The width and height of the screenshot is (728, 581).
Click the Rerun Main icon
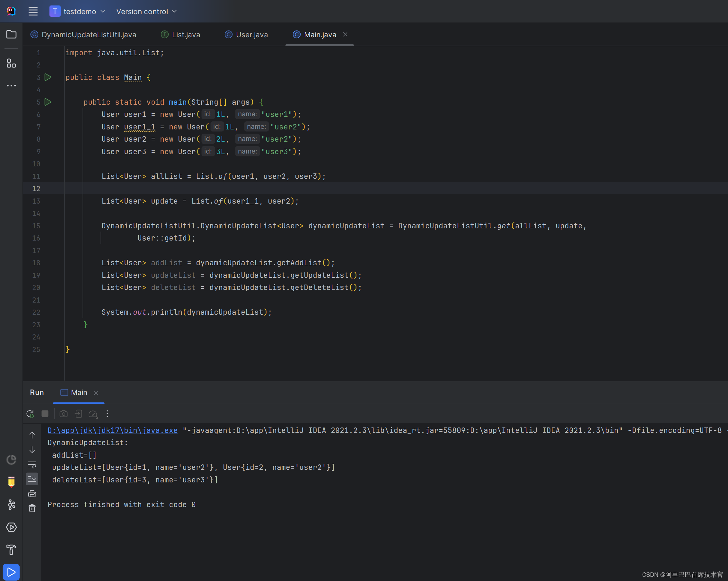pyautogui.click(x=31, y=414)
